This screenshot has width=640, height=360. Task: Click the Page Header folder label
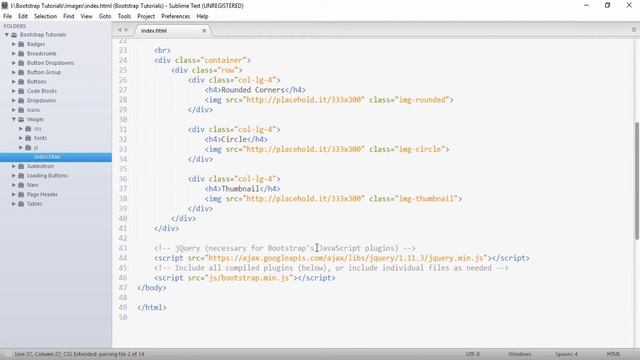coord(42,194)
